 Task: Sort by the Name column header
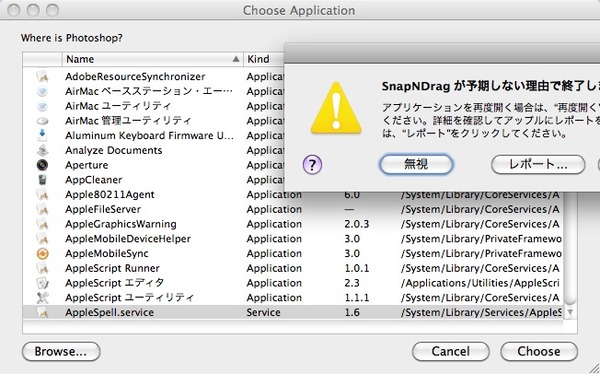152,59
